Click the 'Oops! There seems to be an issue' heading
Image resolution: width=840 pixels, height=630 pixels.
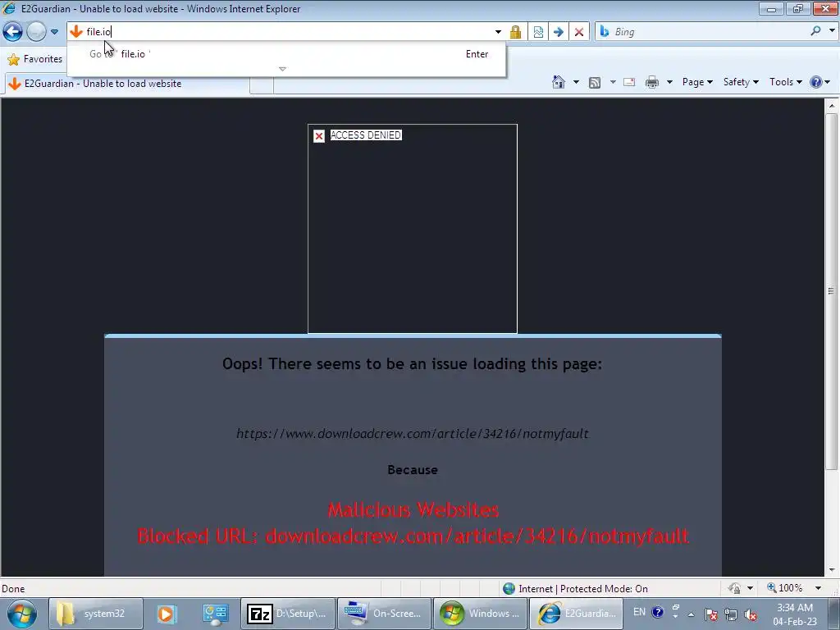tap(412, 363)
